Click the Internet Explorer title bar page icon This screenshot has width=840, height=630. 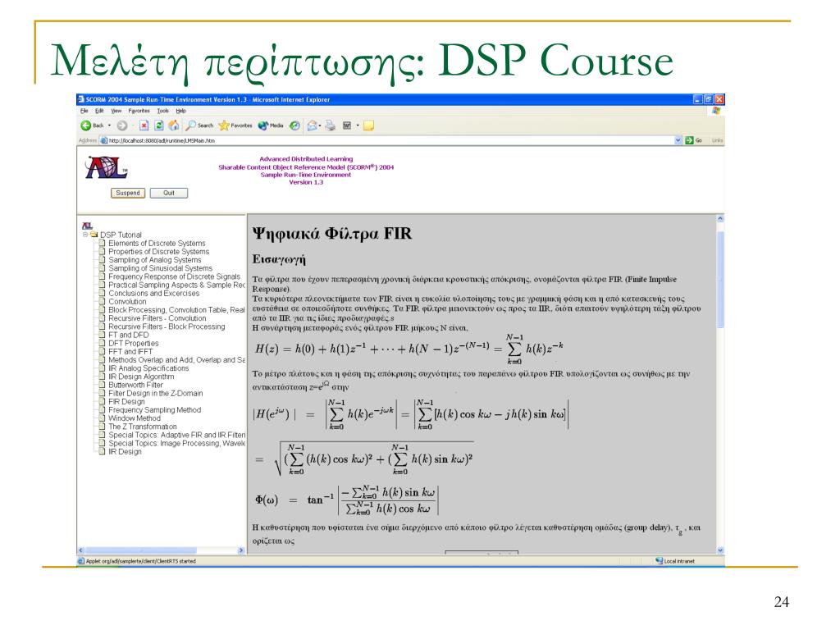click(81, 99)
